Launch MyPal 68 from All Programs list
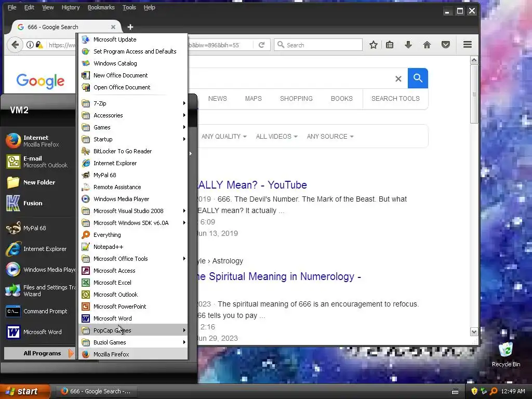Viewport: 532px width, 399px height. [x=132, y=175]
